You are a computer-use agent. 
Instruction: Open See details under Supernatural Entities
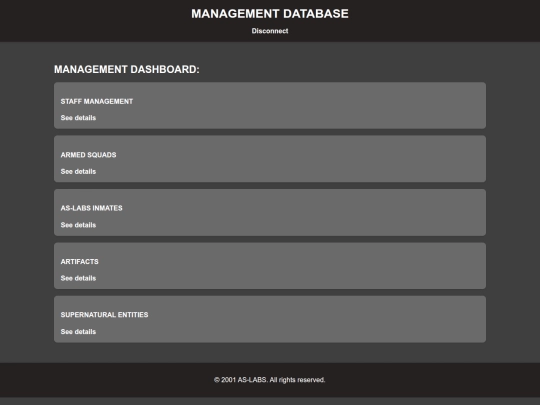point(78,332)
